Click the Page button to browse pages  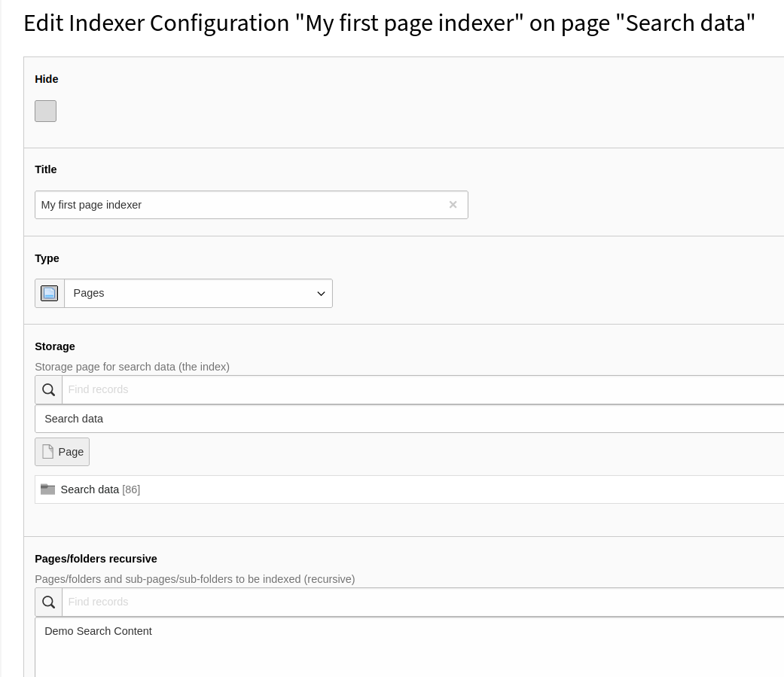click(62, 451)
